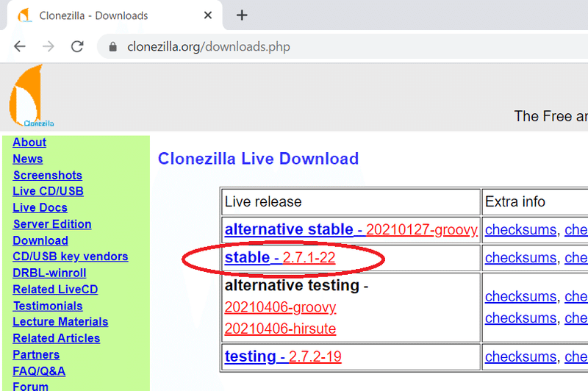The height and width of the screenshot is (391, 588).
Task: Download alternative stable 20210127-groovy release
Action: coord(351,229)
